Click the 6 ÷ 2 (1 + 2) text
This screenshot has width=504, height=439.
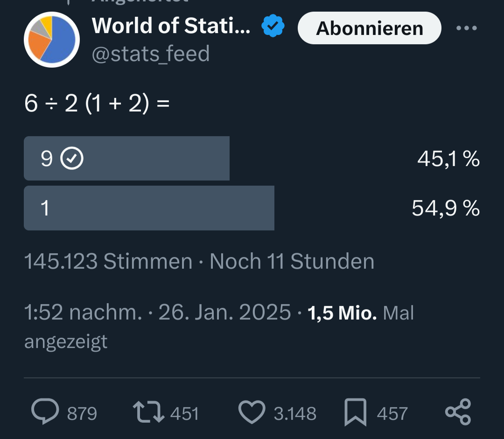[x=97, y=104]
